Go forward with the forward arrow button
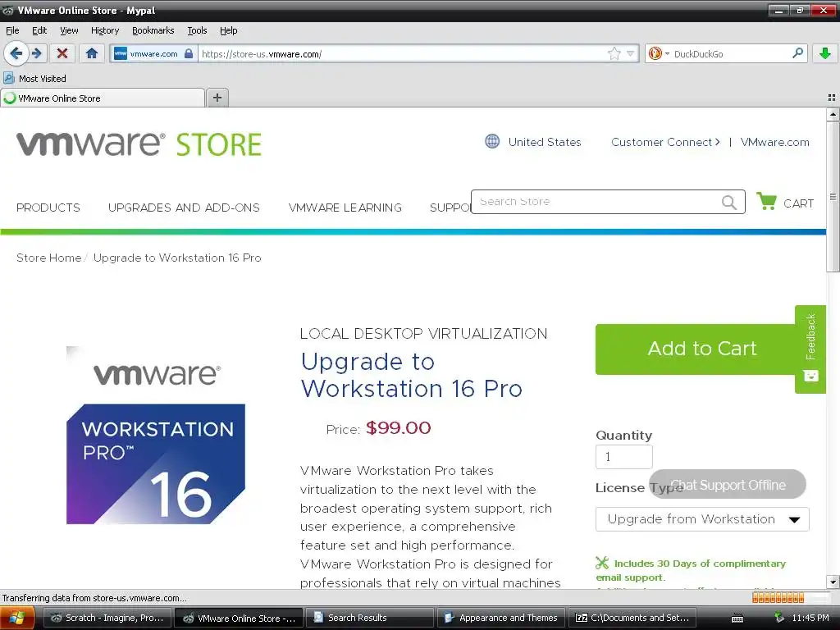The image size is (840, 630). tap(37, 53)
